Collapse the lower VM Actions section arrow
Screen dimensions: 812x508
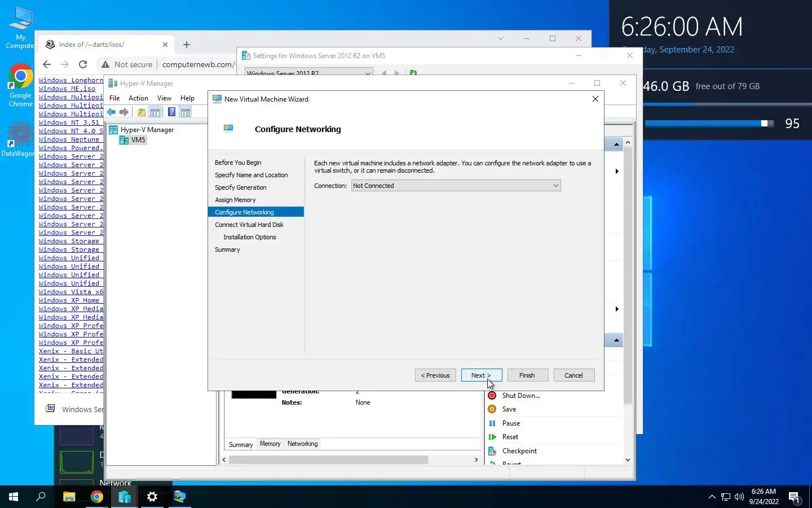[616, 340]
